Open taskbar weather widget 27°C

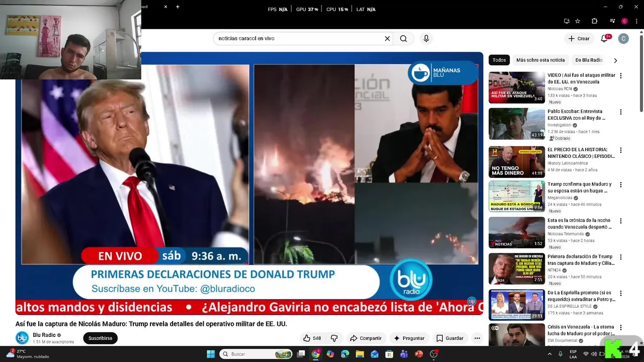[28, 354]
